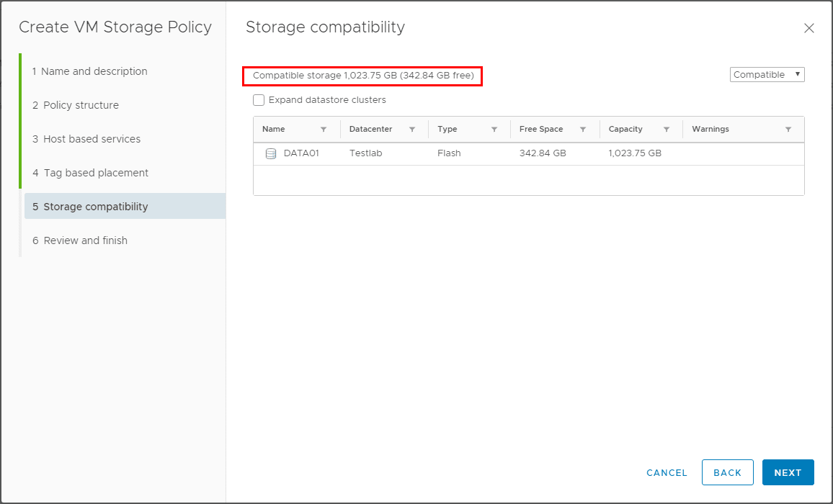Open the Capacity column filter icon
This screenshot has width=833, height=504.
(667, 130)
